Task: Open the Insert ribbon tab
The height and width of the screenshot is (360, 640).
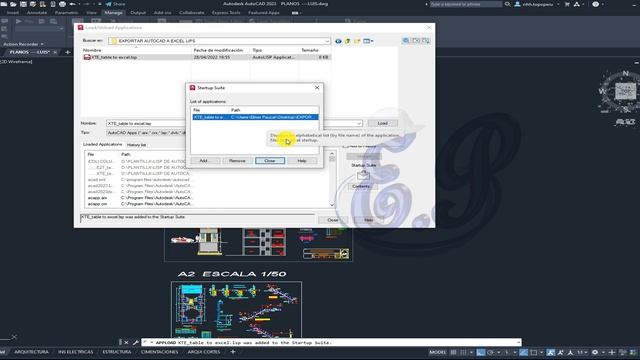Action: [13, 13]
